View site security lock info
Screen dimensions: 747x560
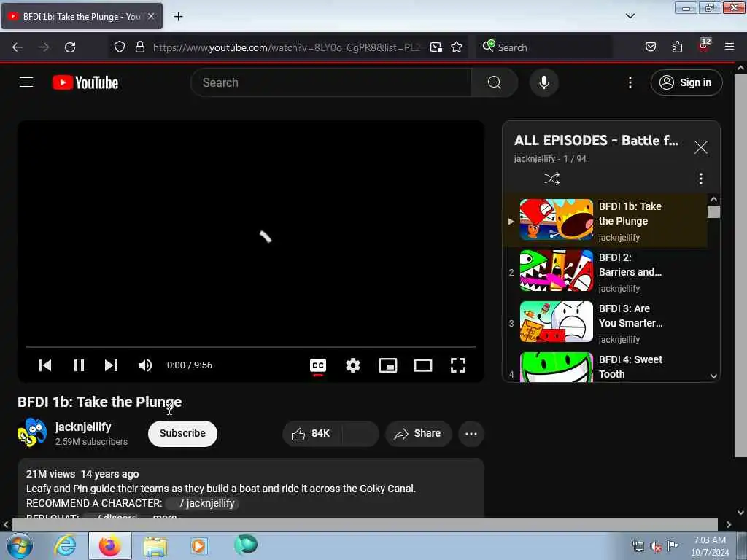[139, 47]
